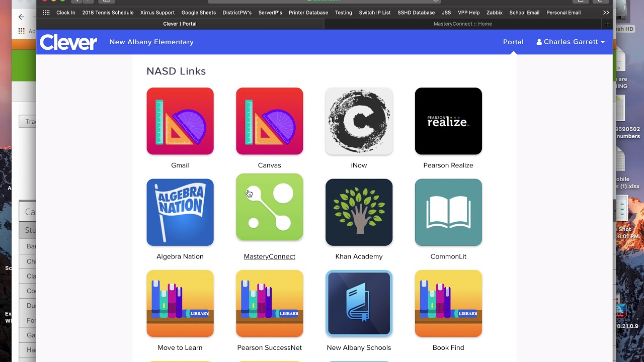The image size is (644, 362).
Task: Show hidden bookmarks with the chevron overflow
Action: pos(606,13)
